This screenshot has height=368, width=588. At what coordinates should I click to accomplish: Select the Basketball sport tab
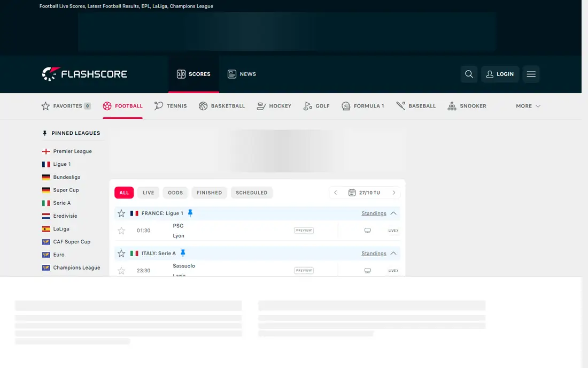point(222,106)
